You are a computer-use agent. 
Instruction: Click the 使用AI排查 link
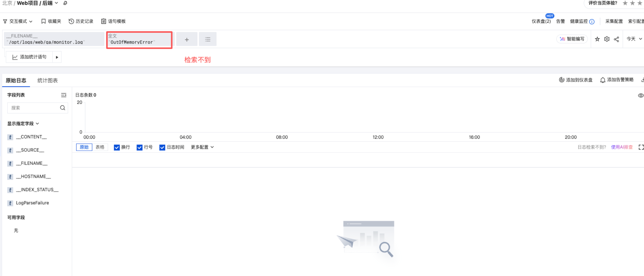pos(622,147)
